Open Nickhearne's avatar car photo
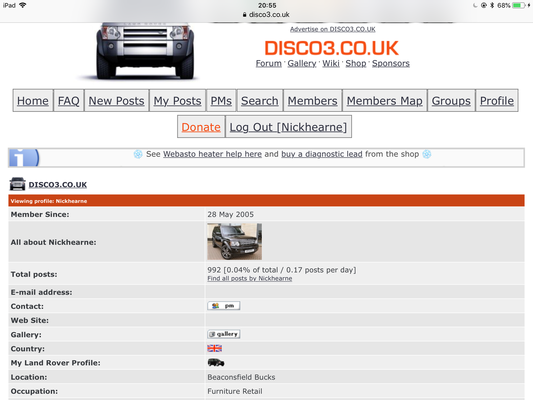 (235, 241)
